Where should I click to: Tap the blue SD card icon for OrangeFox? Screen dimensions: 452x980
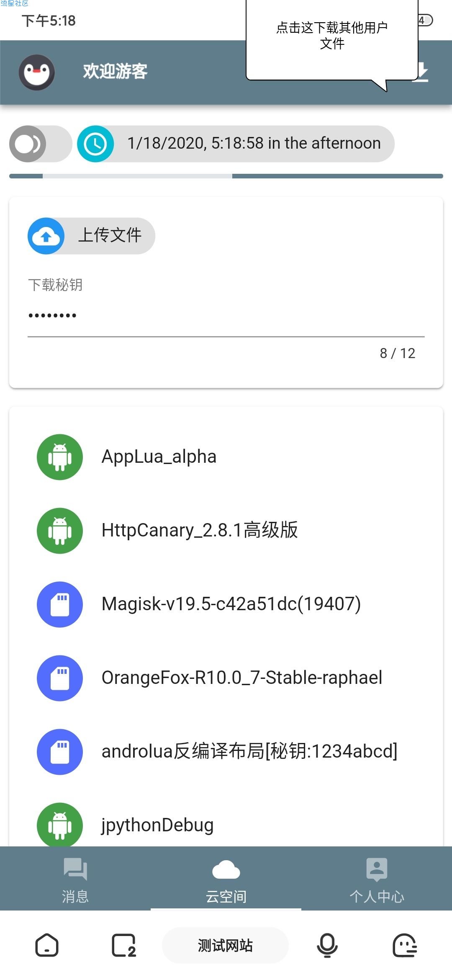point(60,678)
